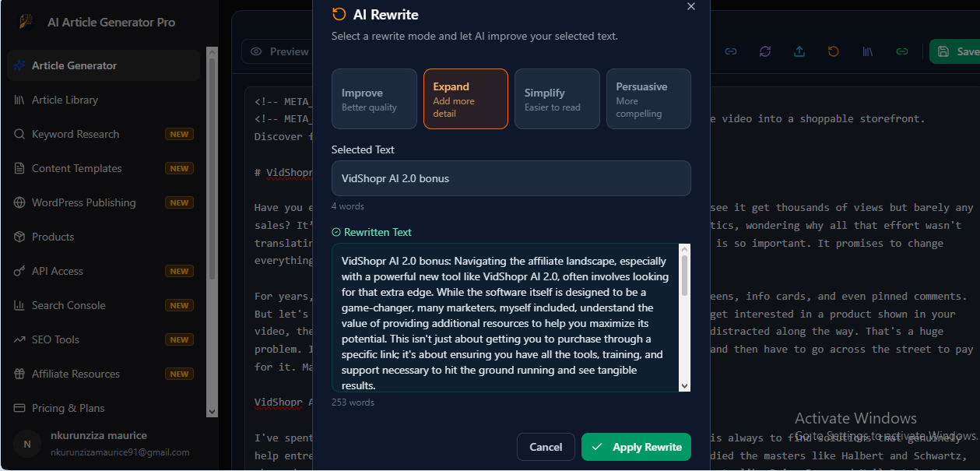Viewport: 980px width, 471px height.
Task: Click the Article Library books icon in sidebar
Action: point(19,100)
